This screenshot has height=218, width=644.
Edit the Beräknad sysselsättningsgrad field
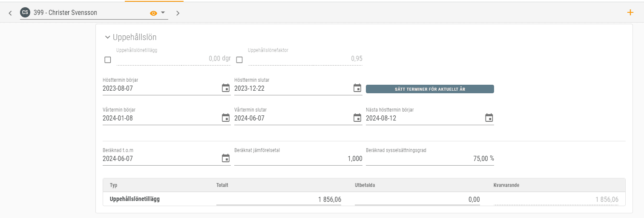tap(429, 159)
